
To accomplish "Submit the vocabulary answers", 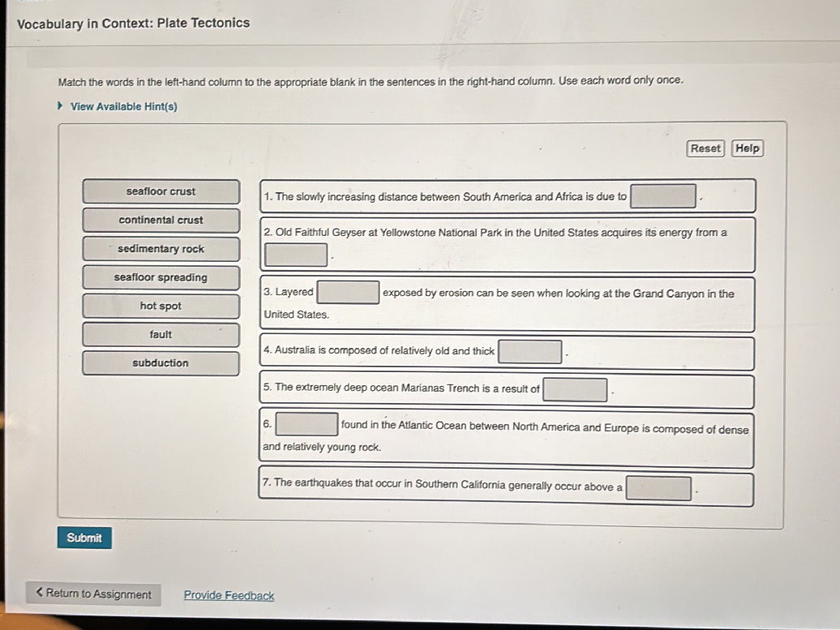I will [x=84, y=538].
